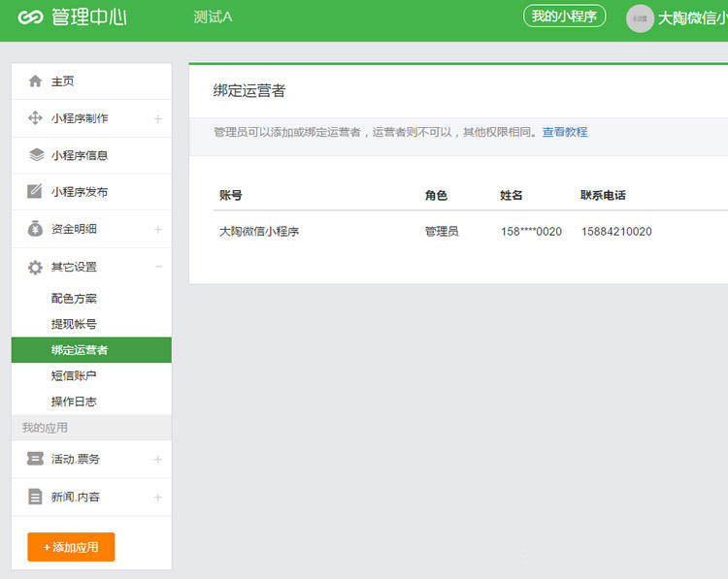The height and width of the screenshot is (579, 728).
Task: Open the 查看教程 tutorial link
Action: click(564, 132)
